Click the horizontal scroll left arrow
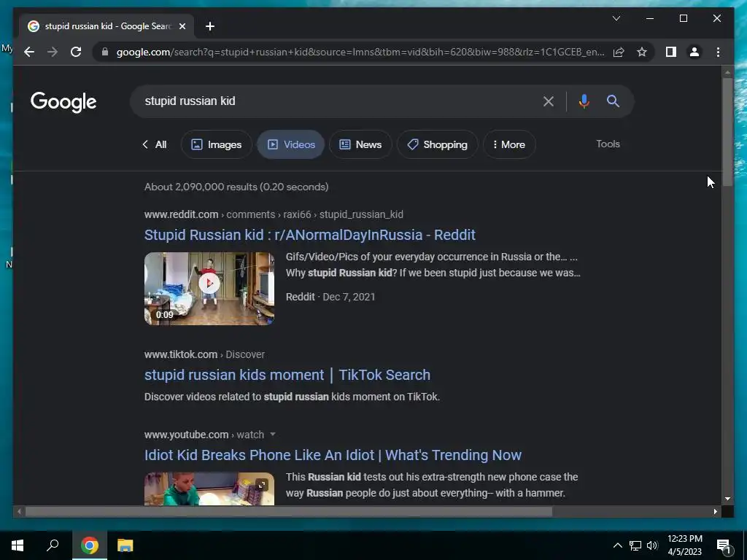 [19, 511]
